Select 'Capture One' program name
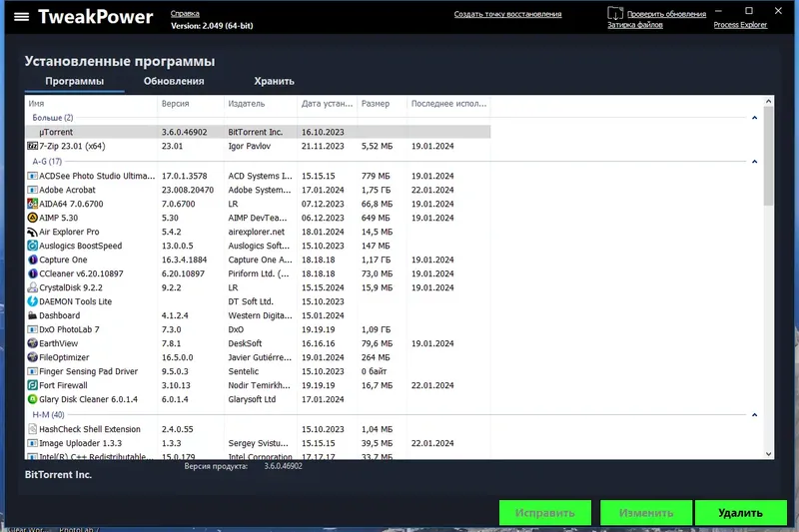799x532 pixels. click(63, 260)
